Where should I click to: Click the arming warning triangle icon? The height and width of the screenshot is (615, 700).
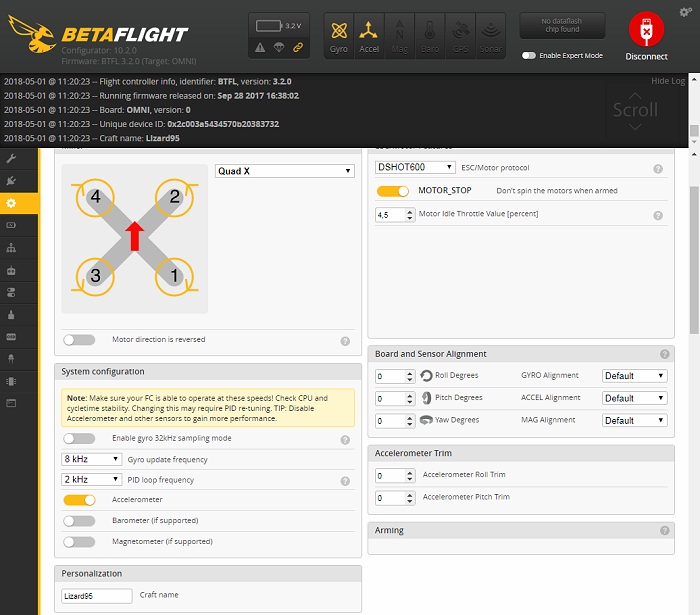260,47
